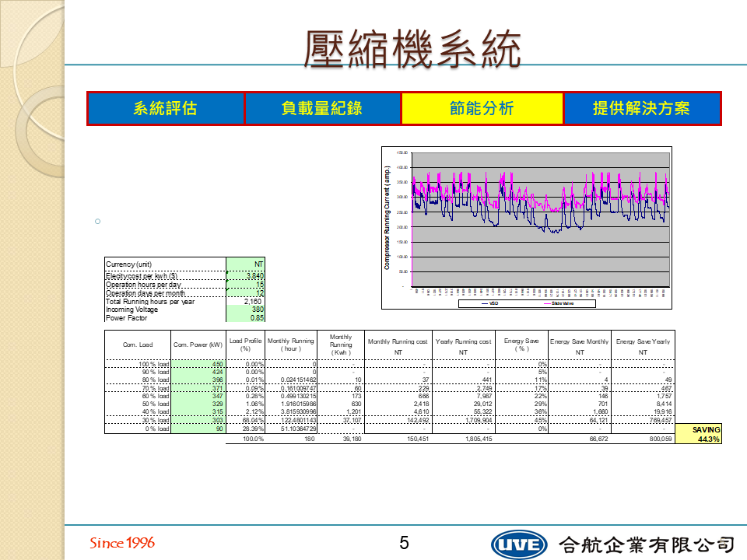Viewport: 747px width, 560px height.
Task: Click the UVE oval logo
Action: [x=519, y=544]
